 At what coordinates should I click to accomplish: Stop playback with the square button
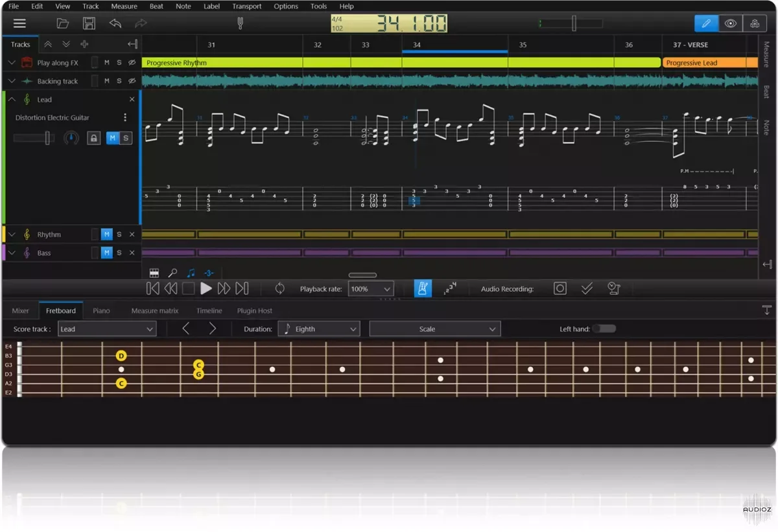[x=188, y=288]
